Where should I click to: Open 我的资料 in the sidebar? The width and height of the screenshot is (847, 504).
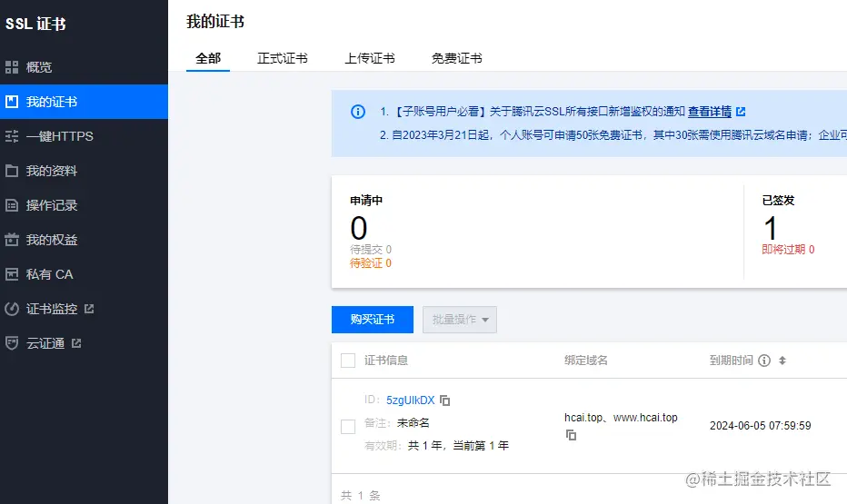tap(84, 171)
